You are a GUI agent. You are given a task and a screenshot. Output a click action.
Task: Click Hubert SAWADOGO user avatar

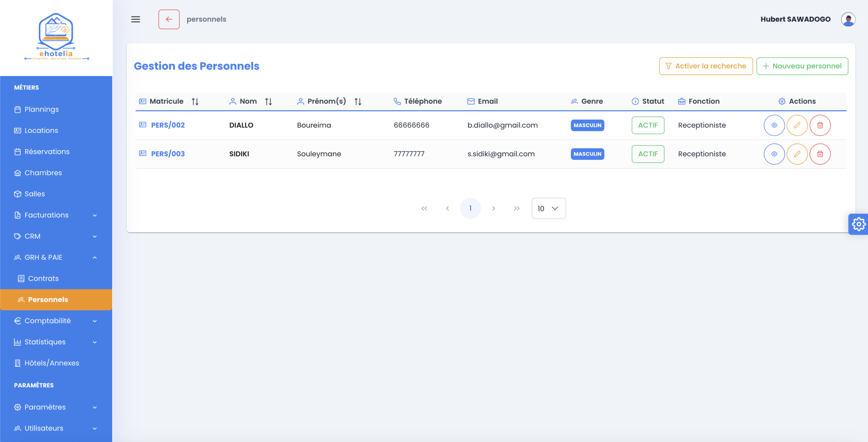[x=848, y=19]
